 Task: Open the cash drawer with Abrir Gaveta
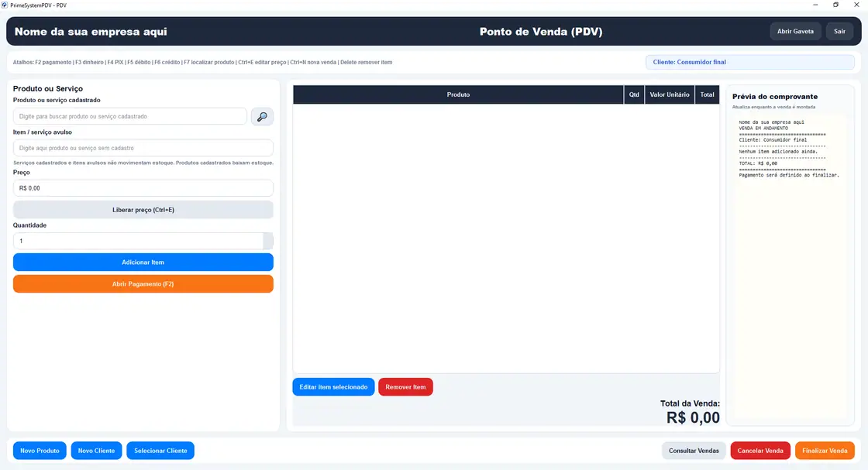[x=795, y=32]
